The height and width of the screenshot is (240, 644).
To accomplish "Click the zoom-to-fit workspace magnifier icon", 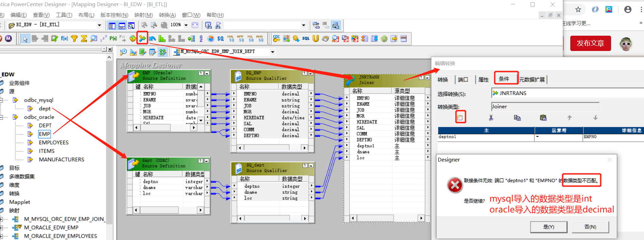I will click(x=123, y=52).
